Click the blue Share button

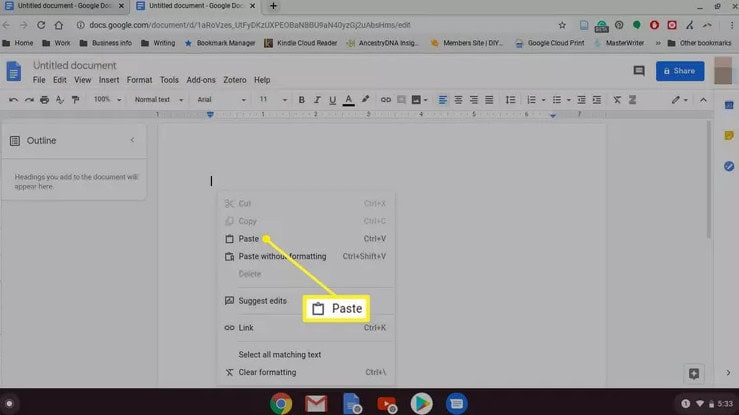(680, 71)
